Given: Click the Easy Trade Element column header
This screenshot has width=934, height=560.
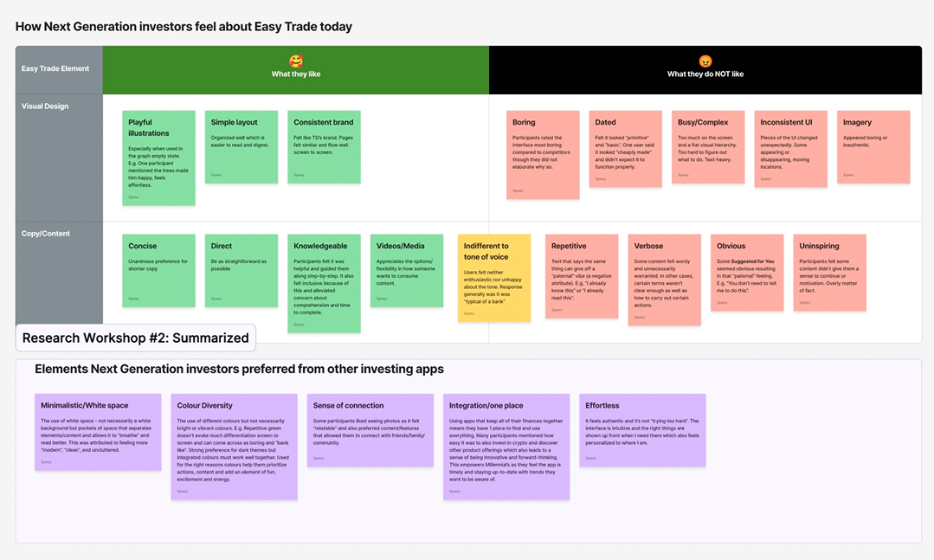Looking at the screenshot, I should [55, 68].
